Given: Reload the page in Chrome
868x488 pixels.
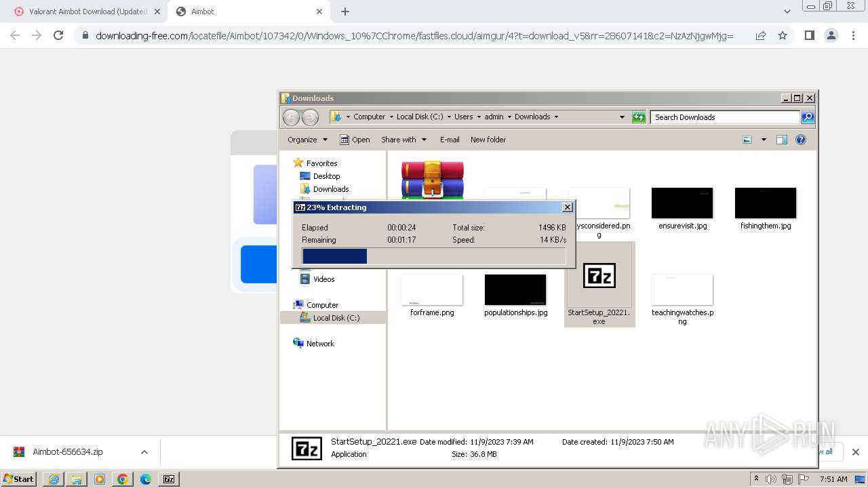Looking at the screenshot, I should click(58, 35).
